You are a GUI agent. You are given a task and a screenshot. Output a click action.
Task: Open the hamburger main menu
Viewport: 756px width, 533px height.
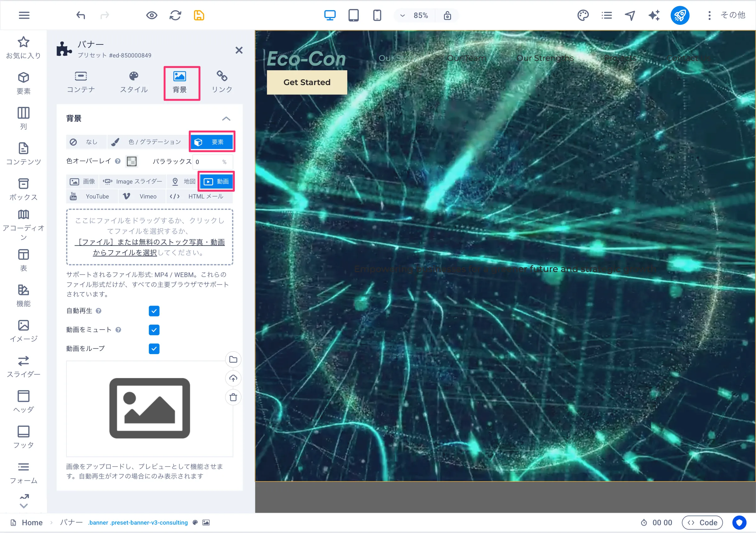point(24,16)
